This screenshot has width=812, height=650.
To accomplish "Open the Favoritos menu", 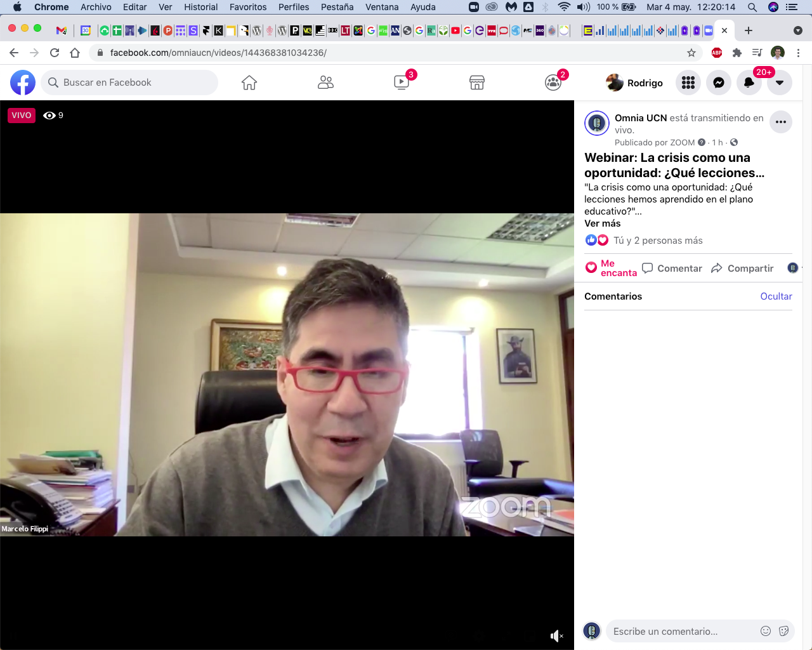I will click(248, 7).
